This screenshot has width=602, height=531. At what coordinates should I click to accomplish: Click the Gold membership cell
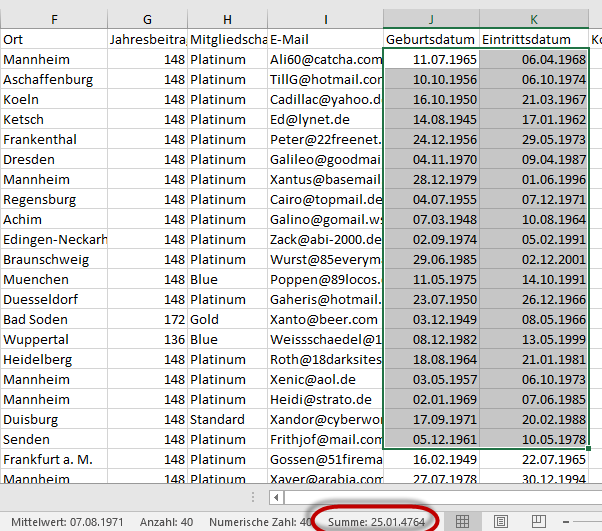pos(227,319)
